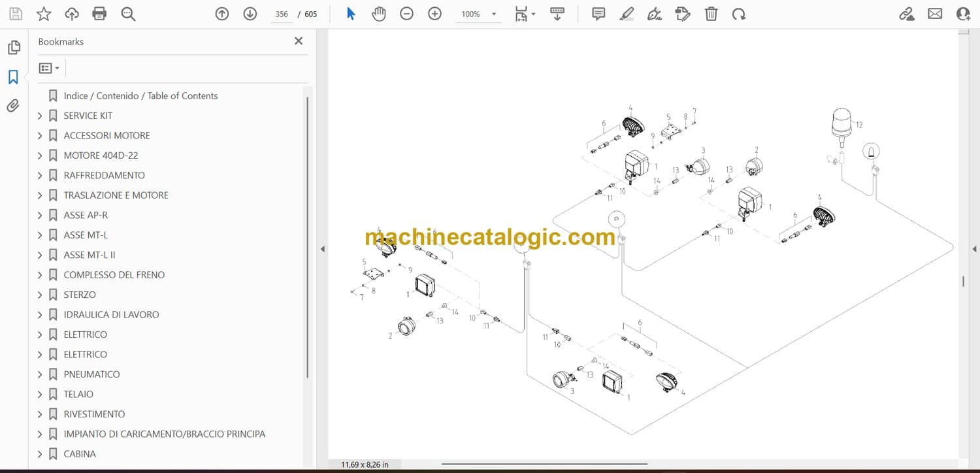Screen dimensions: 980x473
Task: Show the page thumbnails panel
Action: [13, 48]
